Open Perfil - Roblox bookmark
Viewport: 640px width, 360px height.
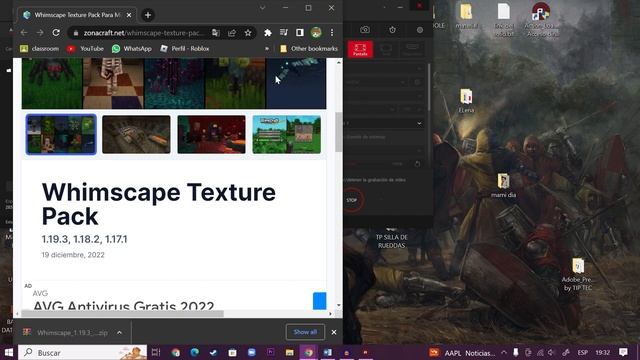184,49
